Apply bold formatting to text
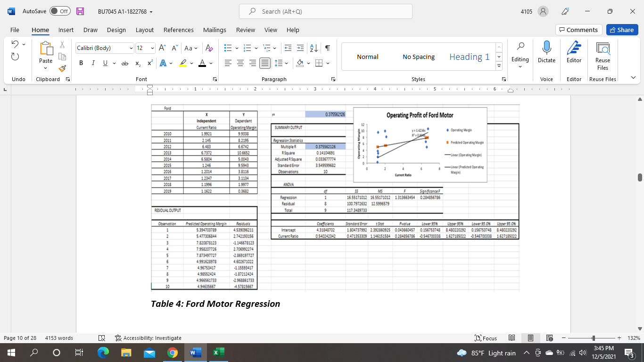 81,63
